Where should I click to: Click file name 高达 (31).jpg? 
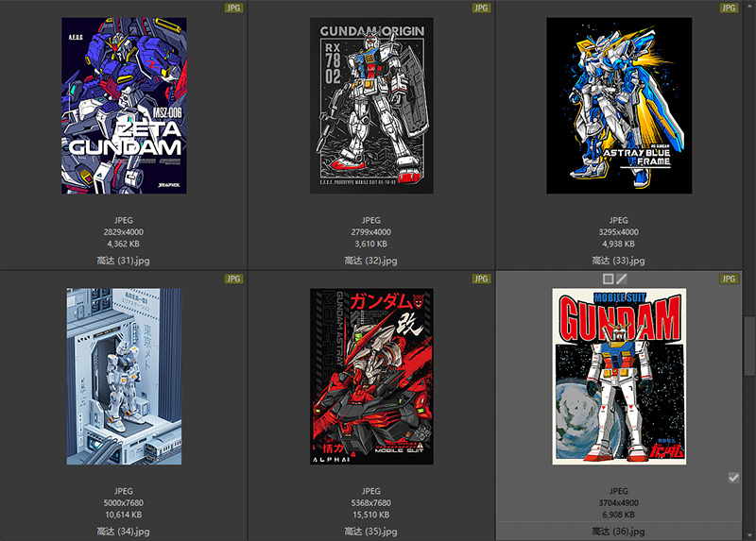click(124, 261)
